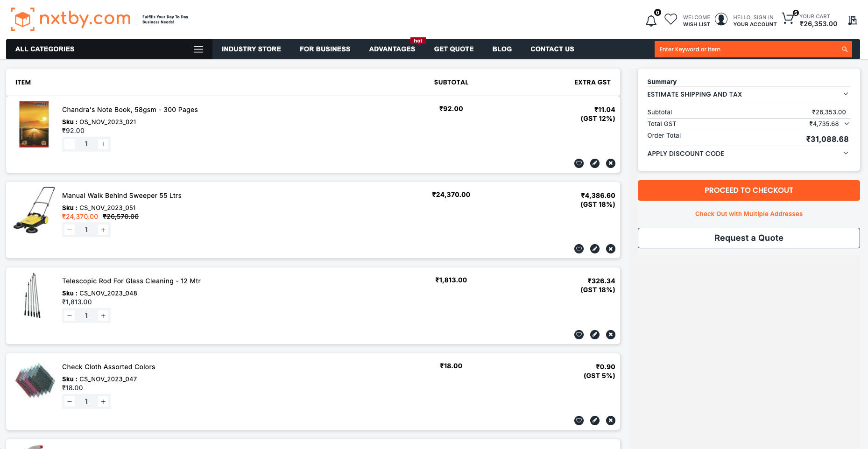The width and height of the screenshot is (868, 449).
Task: Decrease quantity of Telescopic Rod
Action: click(70, 316)
